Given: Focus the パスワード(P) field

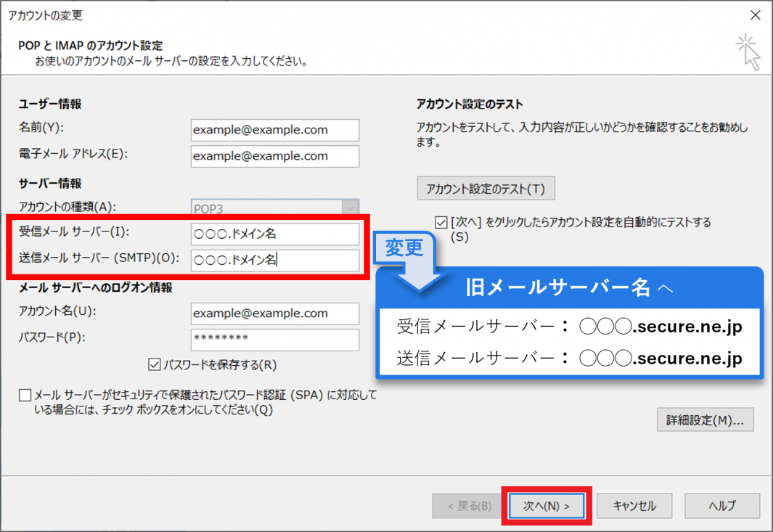Looking at the screenshot, I should coord(274,339).
